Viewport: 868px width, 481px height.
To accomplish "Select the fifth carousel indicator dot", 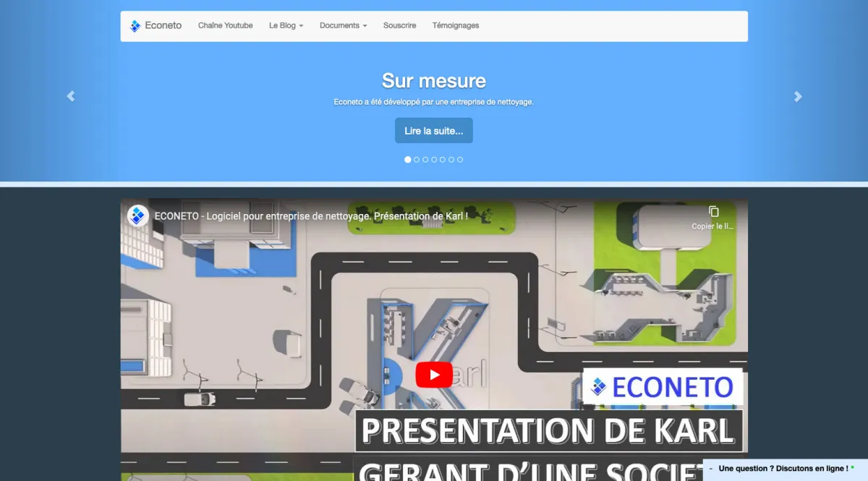I will 443,159.
